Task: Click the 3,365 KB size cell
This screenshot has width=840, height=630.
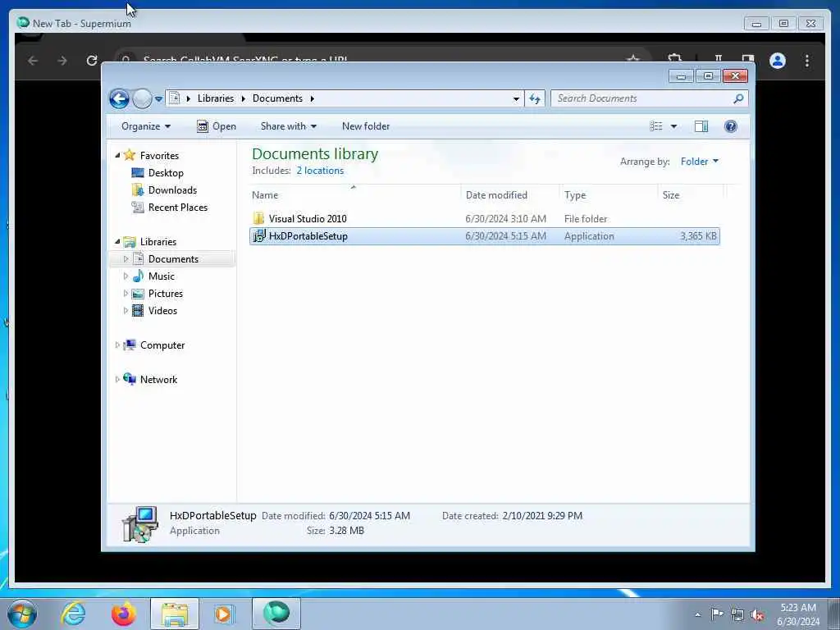Action: [x=698, y=236]
